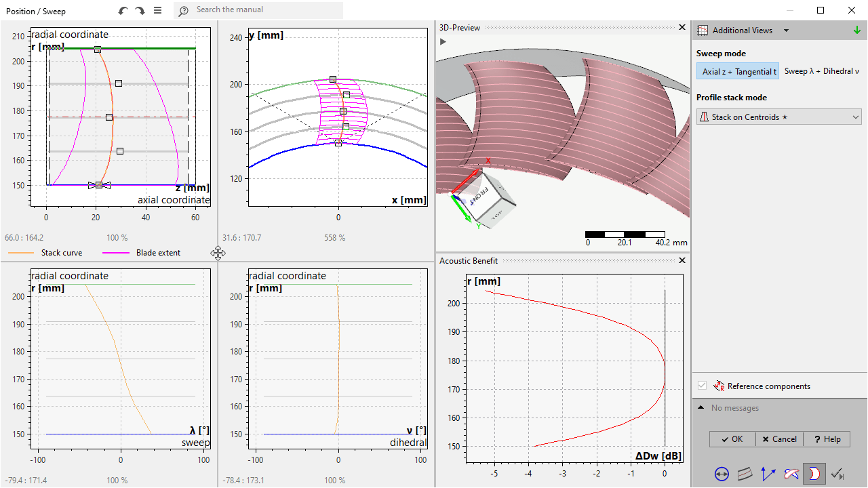Click the Undo icon in the title bar
This screenshot has width=868, height=488.
pos(122,11)
